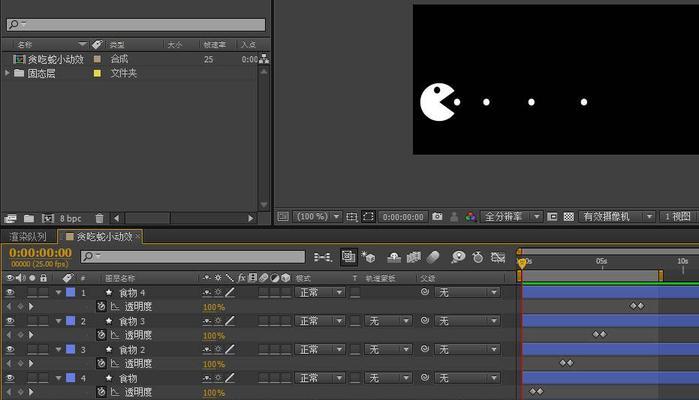Toggle the lock box for 食物 4

click(x=43, y=293)
